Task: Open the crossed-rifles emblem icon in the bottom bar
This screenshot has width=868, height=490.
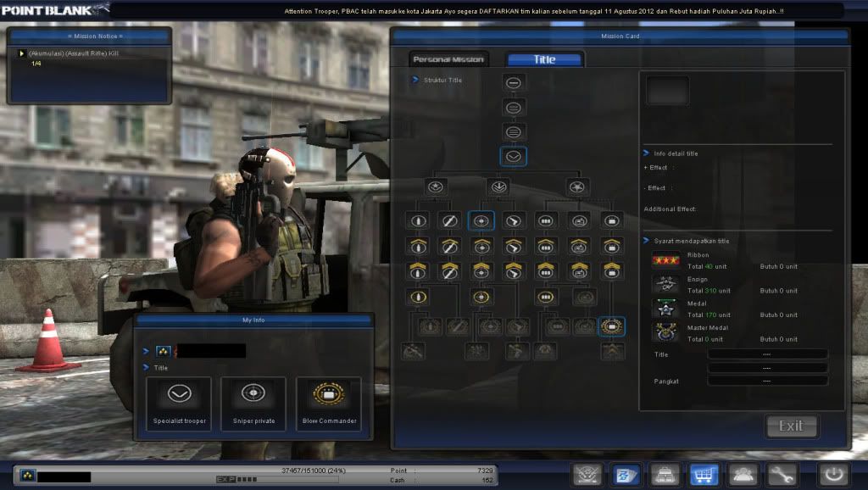Action: 587,475
